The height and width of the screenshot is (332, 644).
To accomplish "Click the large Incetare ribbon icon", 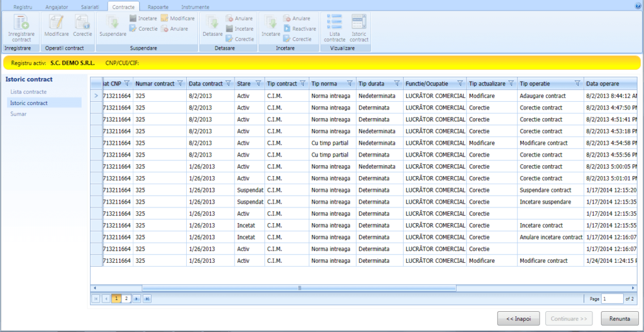I will (x=270, y=26).
